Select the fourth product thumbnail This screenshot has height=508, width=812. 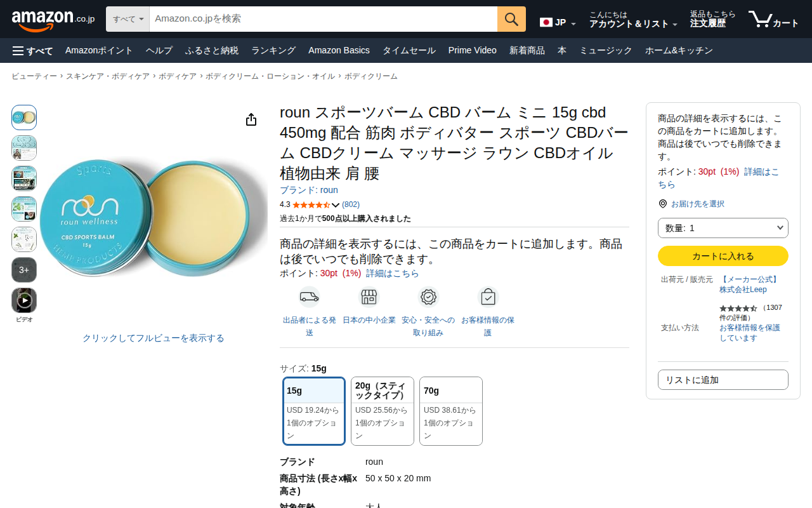click(x=24, y=209)
